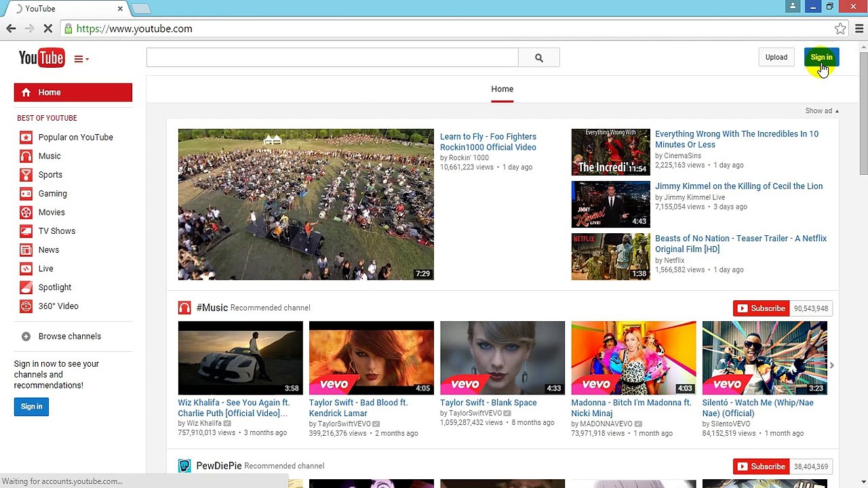
Task: Open TaylorSwiftVEVO channel under Blank Space
Action: 475,413
